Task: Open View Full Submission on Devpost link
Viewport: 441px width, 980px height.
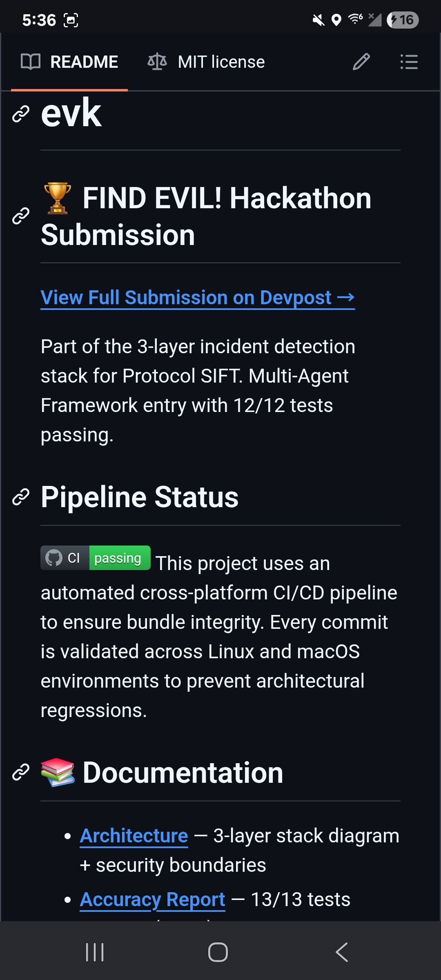Action: pyautogui.click(x=198, y=298)
